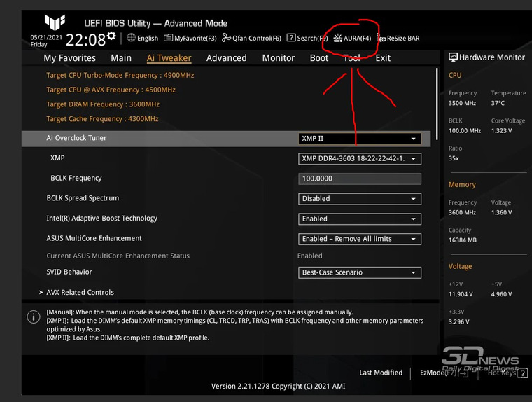Select Intel(R) Adaptive Boost Technology label
The width and height of the screenshot is (532, 402).
point(101,219)
